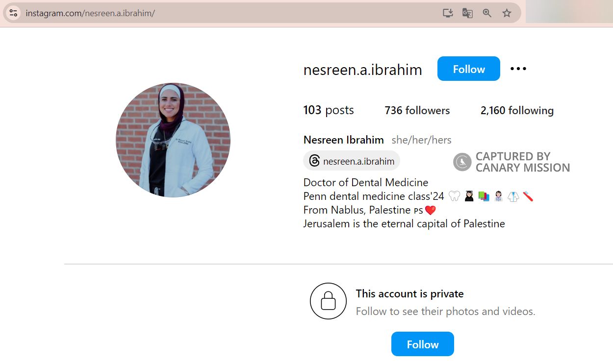
Task: Open the 2,160 following list
Action: click(517, 111)
